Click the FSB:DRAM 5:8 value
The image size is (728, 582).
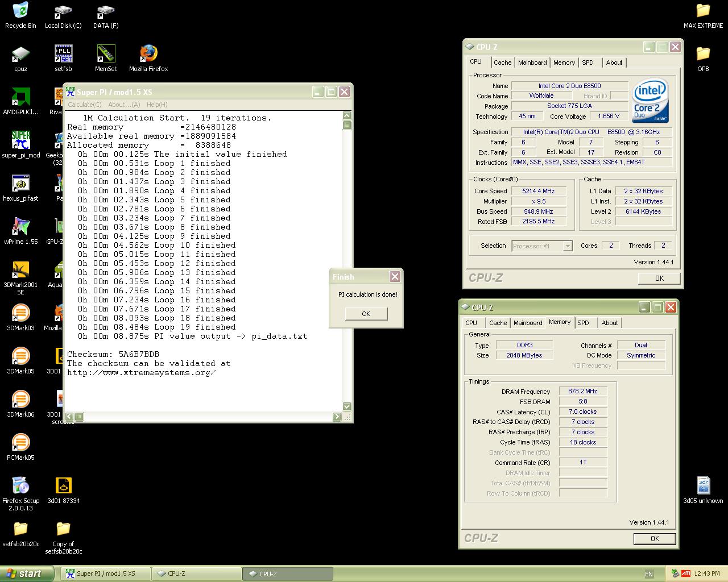click(583, 401)
